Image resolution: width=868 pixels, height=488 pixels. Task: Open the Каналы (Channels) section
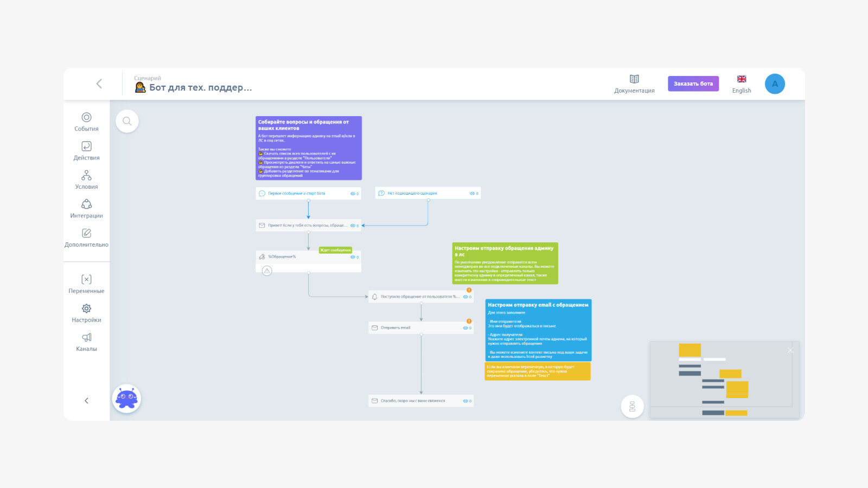click(86, 342)
